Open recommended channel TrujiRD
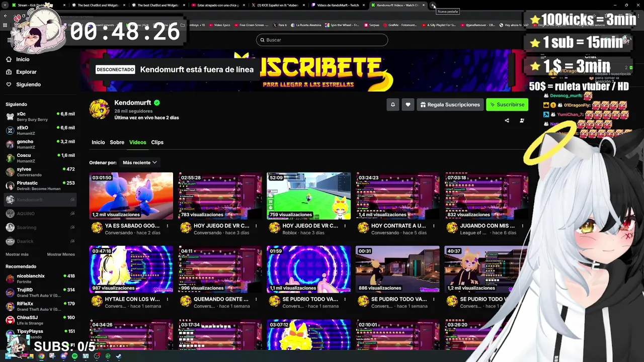 click(x=40, y=292)
